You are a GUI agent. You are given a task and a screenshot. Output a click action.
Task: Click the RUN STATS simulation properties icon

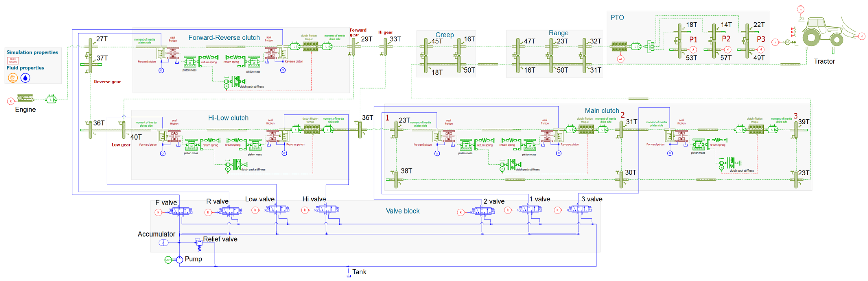tap(13, 60)
